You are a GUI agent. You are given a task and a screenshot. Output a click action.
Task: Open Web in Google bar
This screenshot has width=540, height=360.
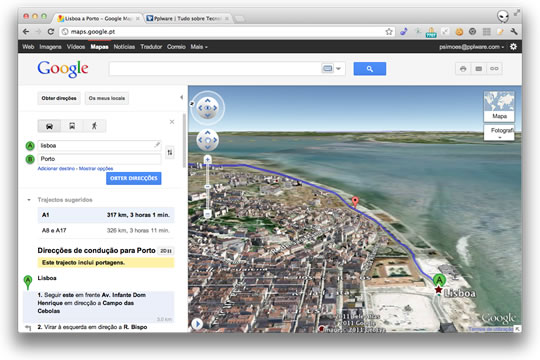coord(28,47)
